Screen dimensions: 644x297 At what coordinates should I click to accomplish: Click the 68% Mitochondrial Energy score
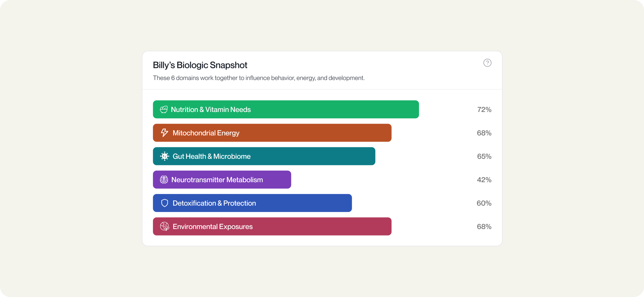[x=484, y=133]
